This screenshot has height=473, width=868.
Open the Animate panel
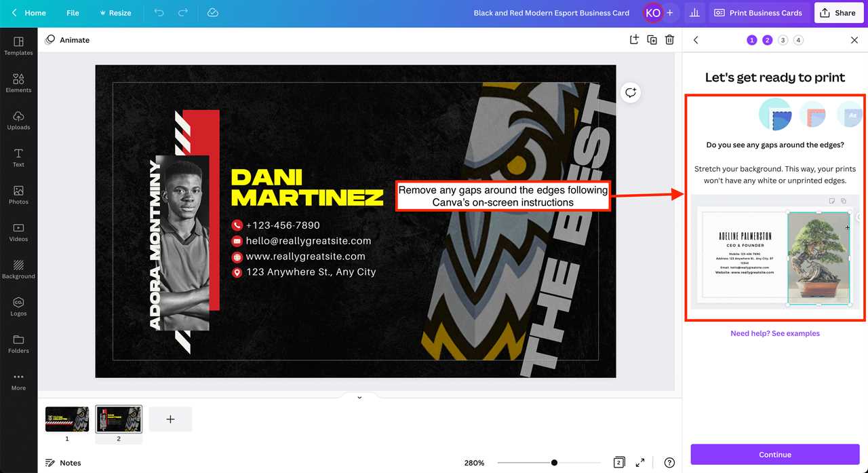[x=68, y=39]
